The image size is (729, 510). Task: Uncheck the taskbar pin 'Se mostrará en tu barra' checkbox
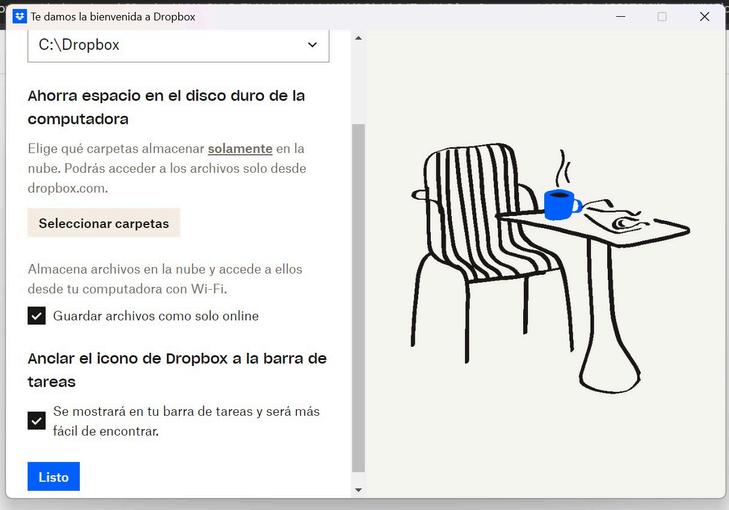pos(37,421)
